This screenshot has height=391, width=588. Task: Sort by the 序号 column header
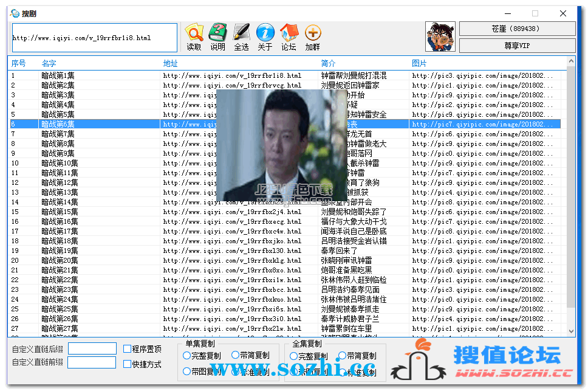point(18,63)
